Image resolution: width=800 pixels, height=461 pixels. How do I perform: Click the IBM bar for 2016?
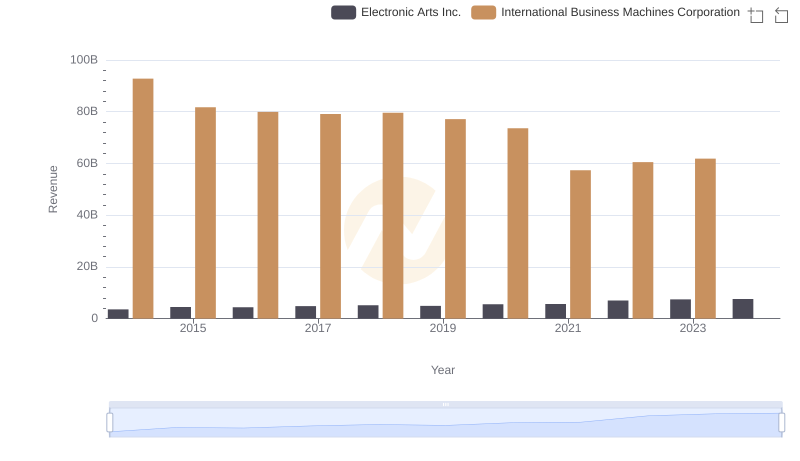point(268,215)
